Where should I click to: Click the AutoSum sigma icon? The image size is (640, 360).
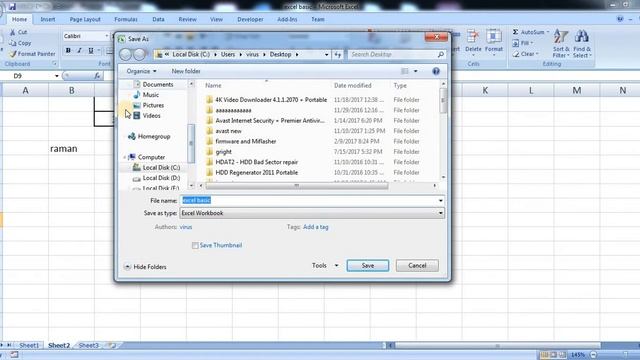(516, 32)
